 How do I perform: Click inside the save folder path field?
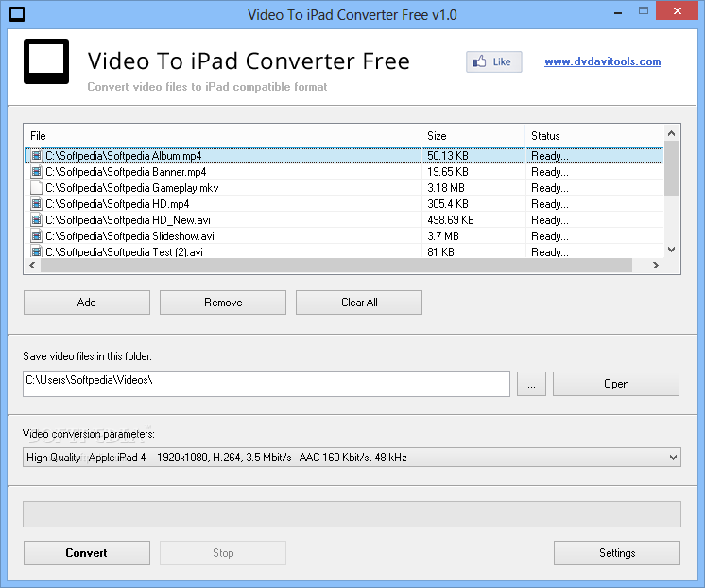267,384
